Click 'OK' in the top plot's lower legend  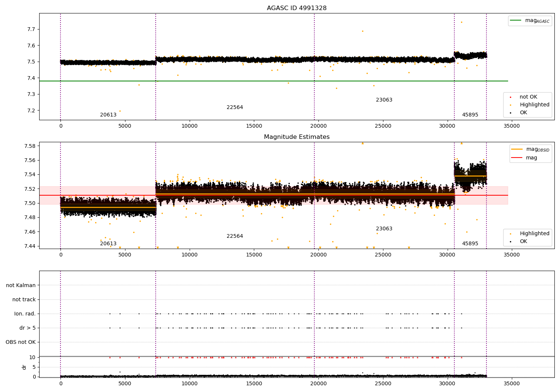click(519, 113)
